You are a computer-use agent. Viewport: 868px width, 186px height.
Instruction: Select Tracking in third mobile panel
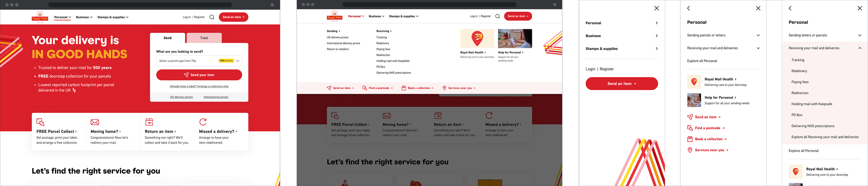tap(798, 60)
